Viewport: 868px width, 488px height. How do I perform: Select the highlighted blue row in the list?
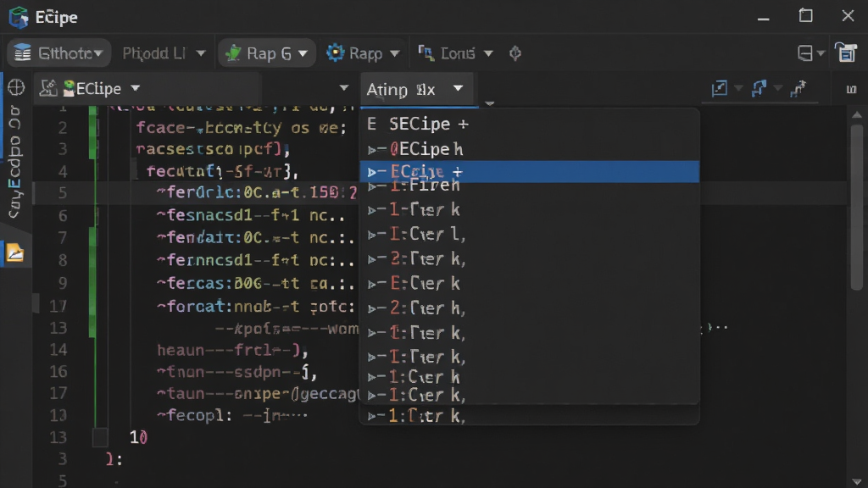(529, 171)
